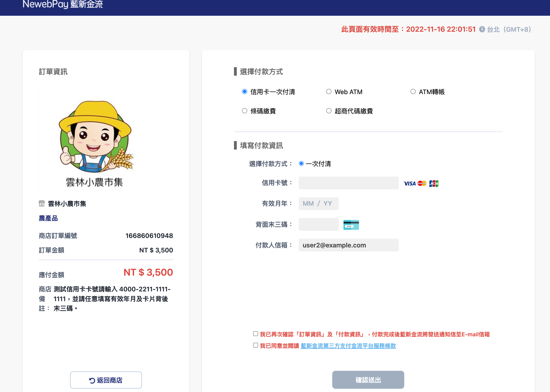The width and height of the screenshot is (550, 392).
Task: Focus the 有效月年 MM / YY field
Action: pyautogui.click(x=318, y=203)
